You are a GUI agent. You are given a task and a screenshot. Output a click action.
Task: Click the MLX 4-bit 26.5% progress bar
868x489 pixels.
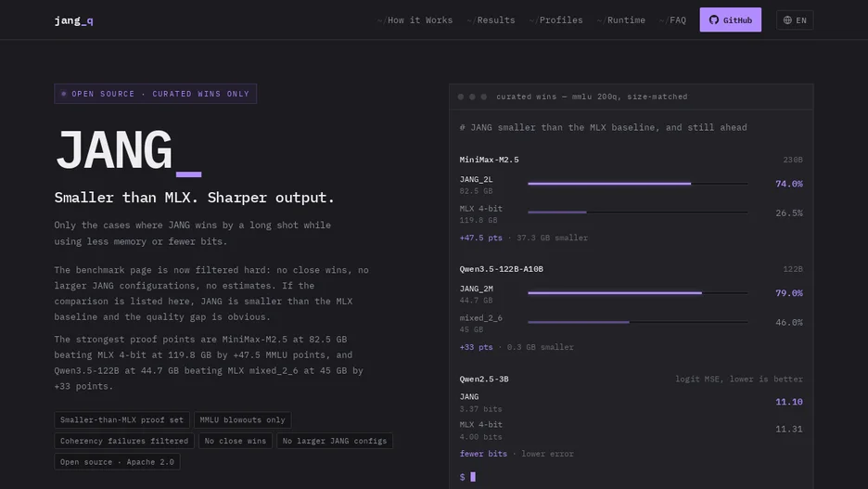point(638,212)
